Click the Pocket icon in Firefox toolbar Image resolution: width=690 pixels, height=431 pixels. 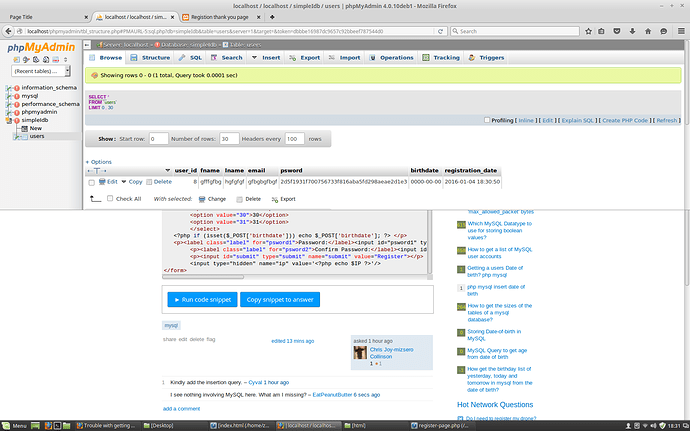pyautogui.click(x=617, y=31)
